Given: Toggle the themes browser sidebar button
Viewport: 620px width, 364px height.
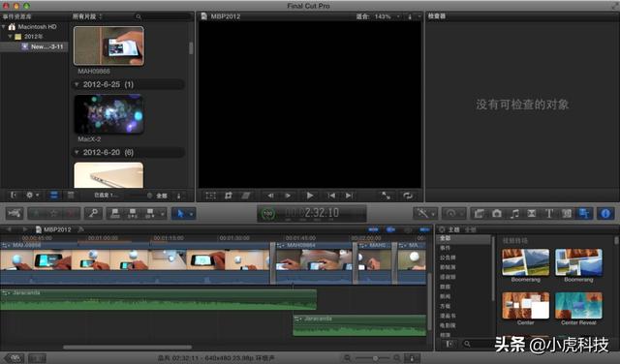Looking at the screenshot, I should (x=449, y=344).
